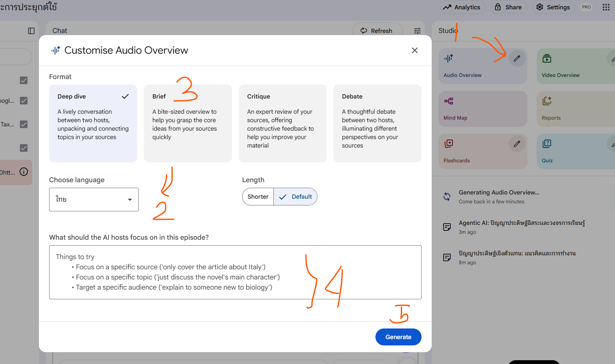Open the Mind Map tile
The image size is (615, 364).
point(483,109)
